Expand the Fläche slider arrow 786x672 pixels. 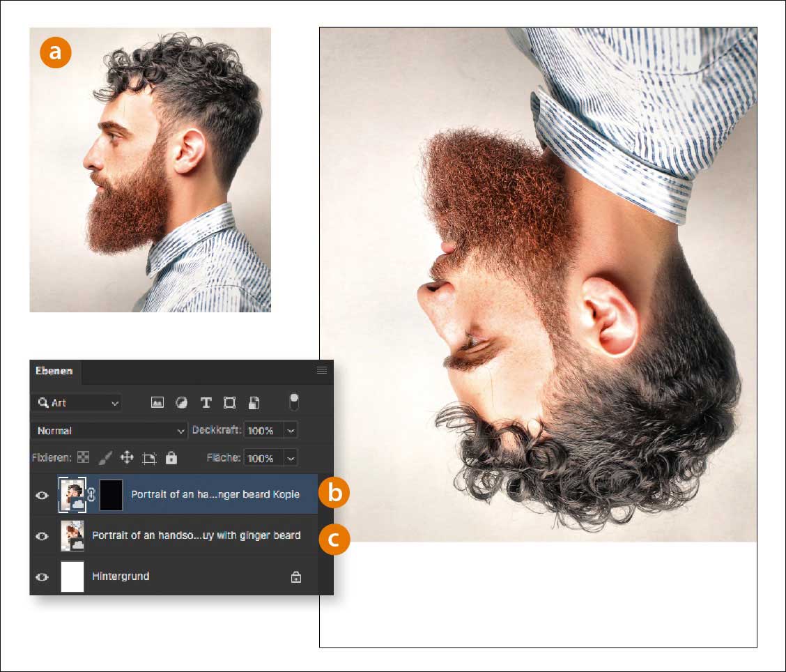click(x=291, y=458)
